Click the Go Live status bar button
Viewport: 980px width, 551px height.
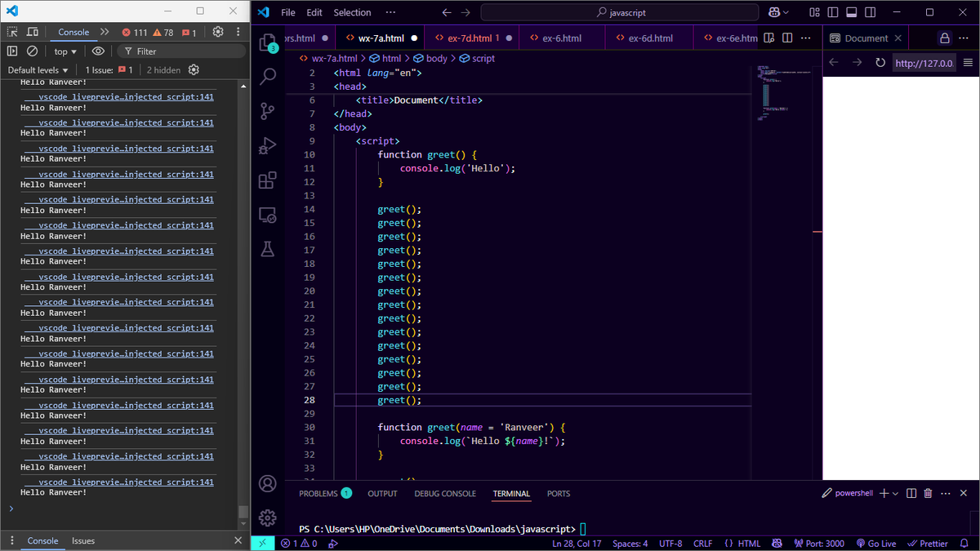[x=876, y=544]
